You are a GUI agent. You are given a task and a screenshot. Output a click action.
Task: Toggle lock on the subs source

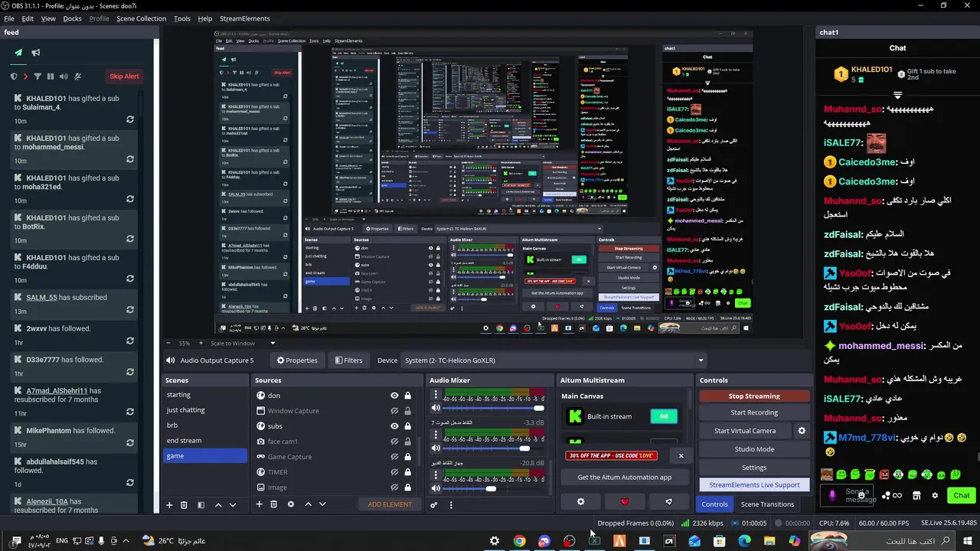407,426
